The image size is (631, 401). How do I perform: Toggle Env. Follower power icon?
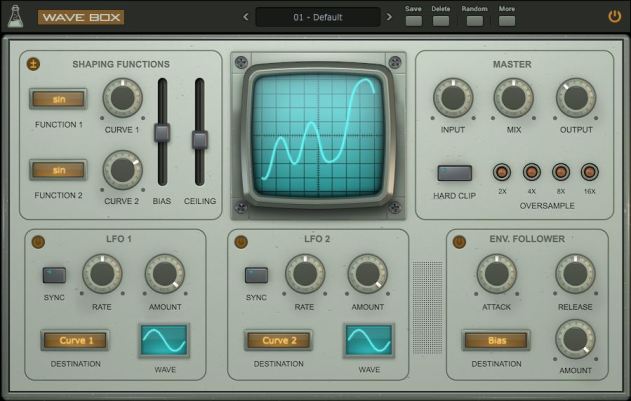click(x=459, y=241)
